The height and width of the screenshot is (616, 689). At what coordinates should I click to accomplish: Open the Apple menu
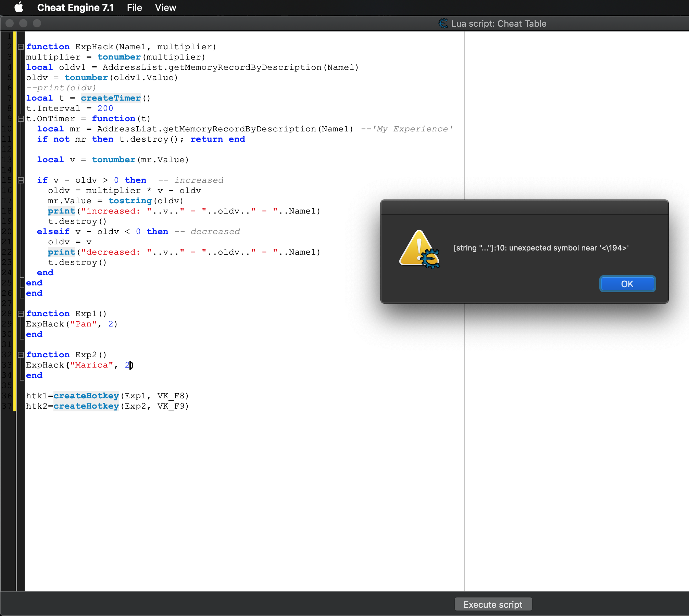19,8
